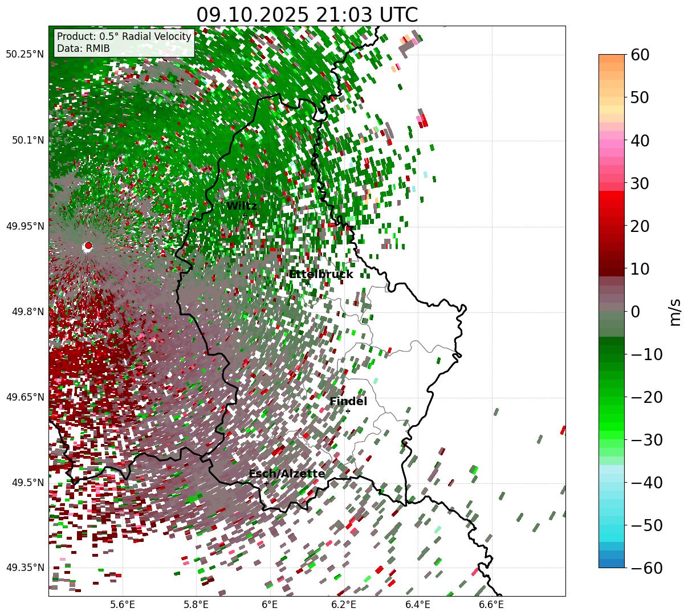Click the 49.35°N latitude tick label
The height and width of the screenshot is (616, 688).
click(25, 568)
